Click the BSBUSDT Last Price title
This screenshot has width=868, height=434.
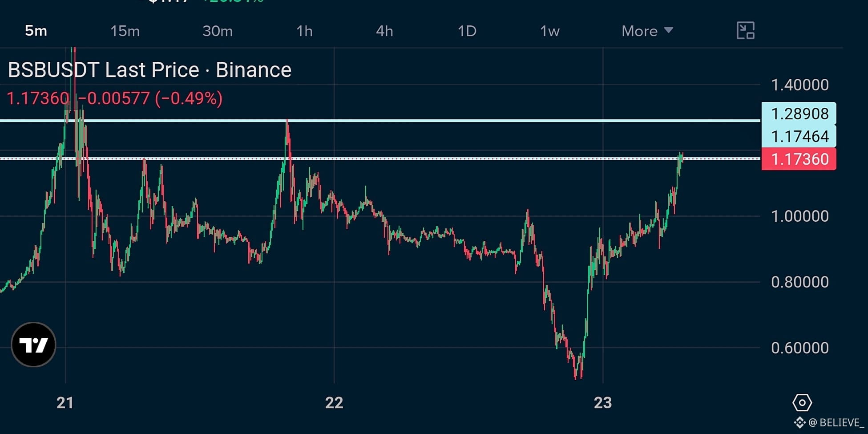(x=150, y=70)
